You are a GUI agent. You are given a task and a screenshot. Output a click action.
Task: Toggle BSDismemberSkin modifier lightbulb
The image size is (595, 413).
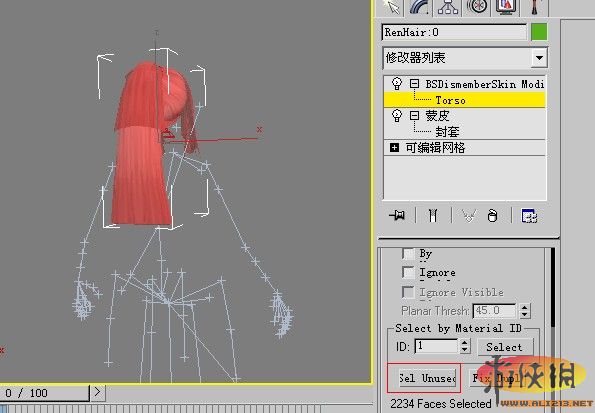pyautogui.click(x=397, y=83)
